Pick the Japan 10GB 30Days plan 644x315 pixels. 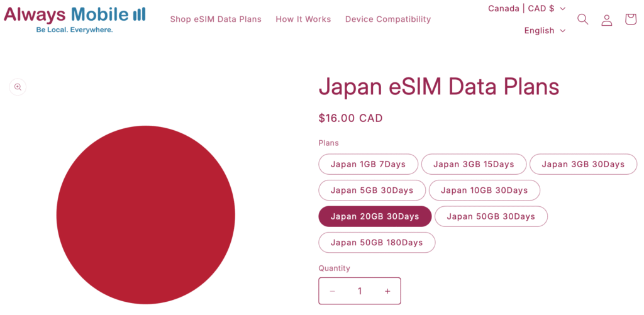pos(484,190)
